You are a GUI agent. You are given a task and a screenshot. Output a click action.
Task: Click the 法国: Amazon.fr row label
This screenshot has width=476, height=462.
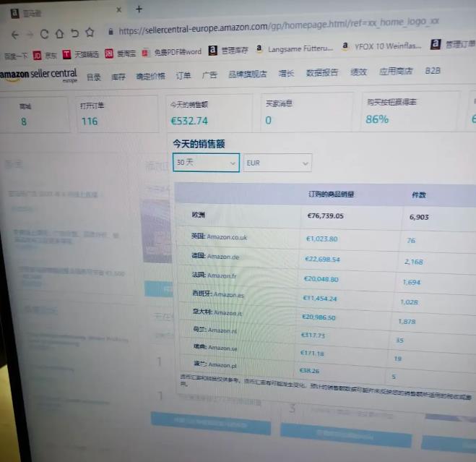pos(214,275)
